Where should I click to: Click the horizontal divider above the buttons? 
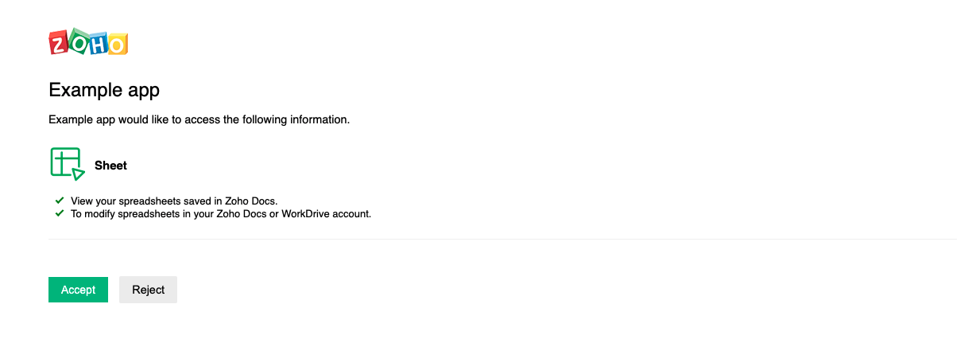502,239
